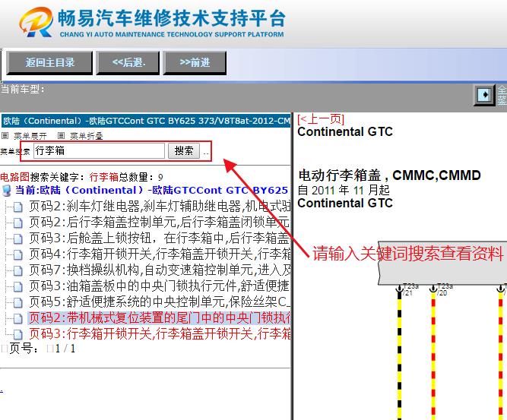Click page icon beside 页码5:舒适便捷系统
The width and height of the screenshot is (507, 420).
18,302
